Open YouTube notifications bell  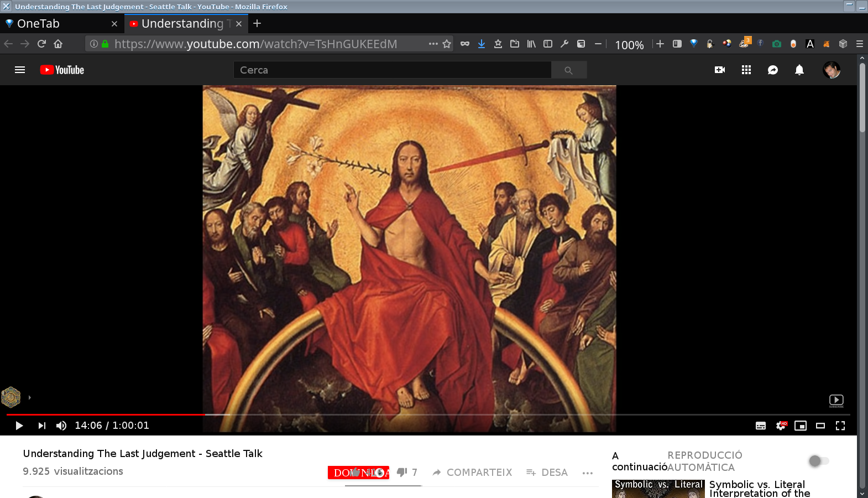pyautogui.click(x=799, y=70)
